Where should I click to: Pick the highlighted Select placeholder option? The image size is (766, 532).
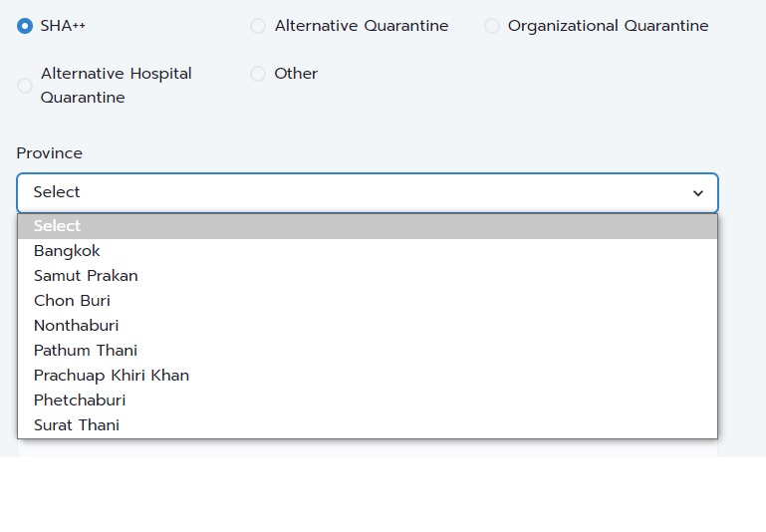coord(368,226)
